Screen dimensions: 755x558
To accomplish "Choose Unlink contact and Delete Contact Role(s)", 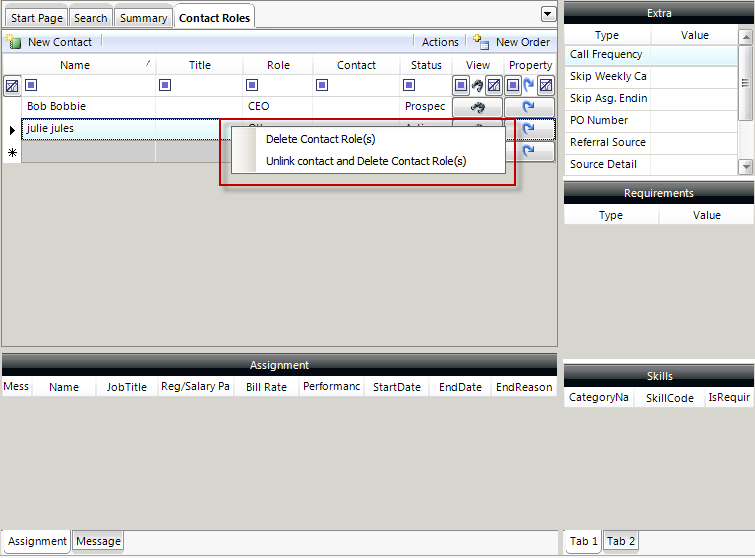I will pos(368,161).
